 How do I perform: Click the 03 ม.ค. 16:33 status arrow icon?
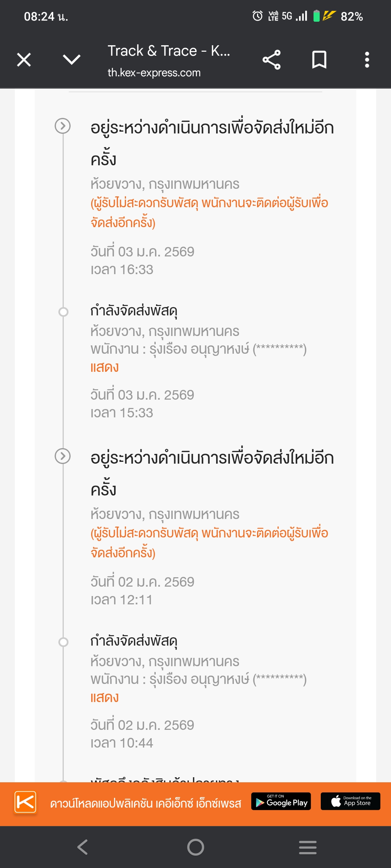[63, 126]
